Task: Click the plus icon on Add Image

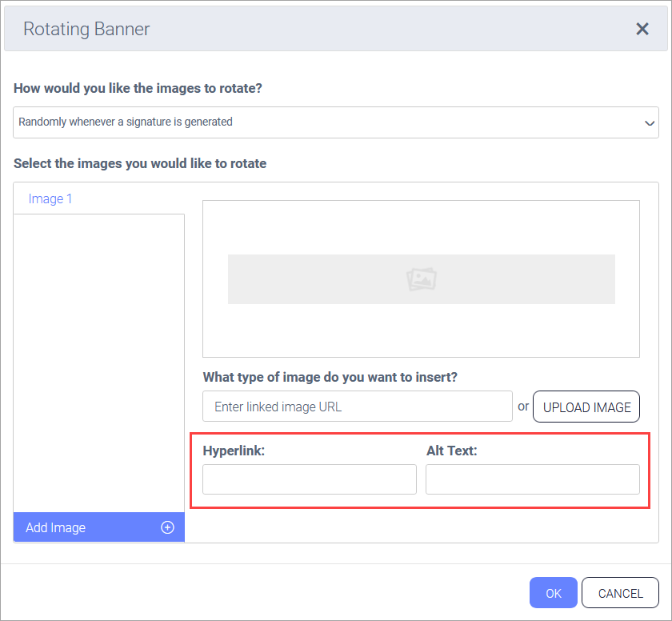Action: click(x=167, y=527)
